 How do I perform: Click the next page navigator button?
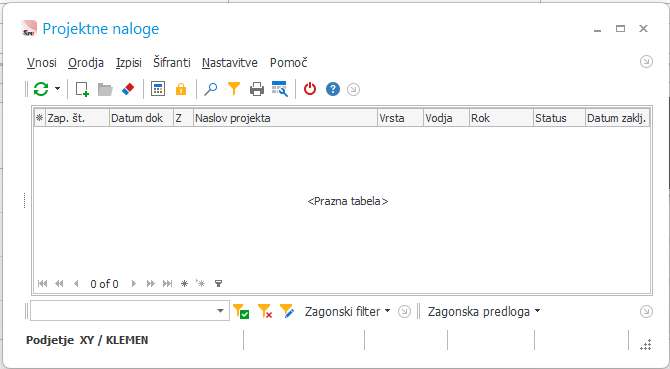(x=150, y=284)
